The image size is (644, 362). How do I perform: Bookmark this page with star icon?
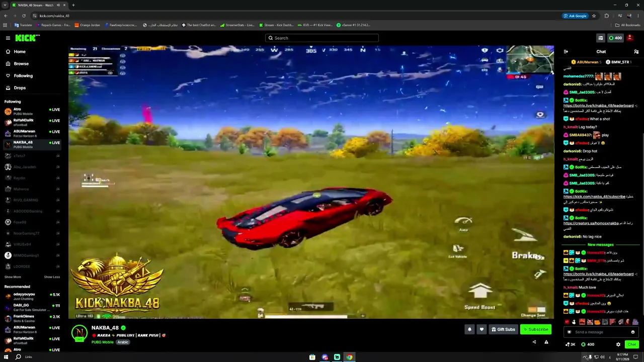tap(594, 16)
